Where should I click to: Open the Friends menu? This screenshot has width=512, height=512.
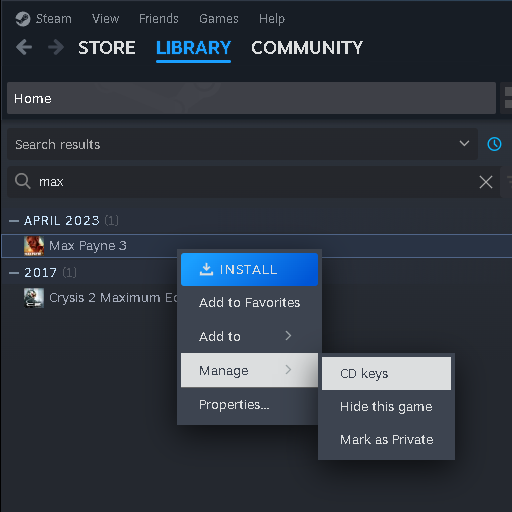coord(159,19)
